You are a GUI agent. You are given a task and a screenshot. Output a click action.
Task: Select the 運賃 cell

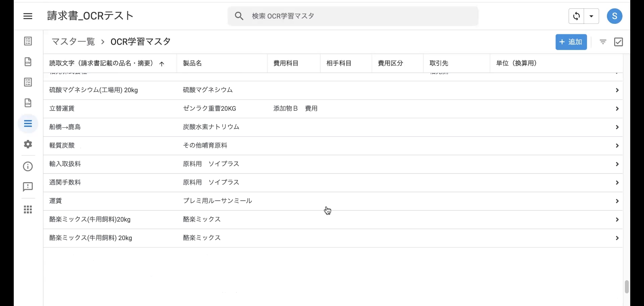point(55,201)
